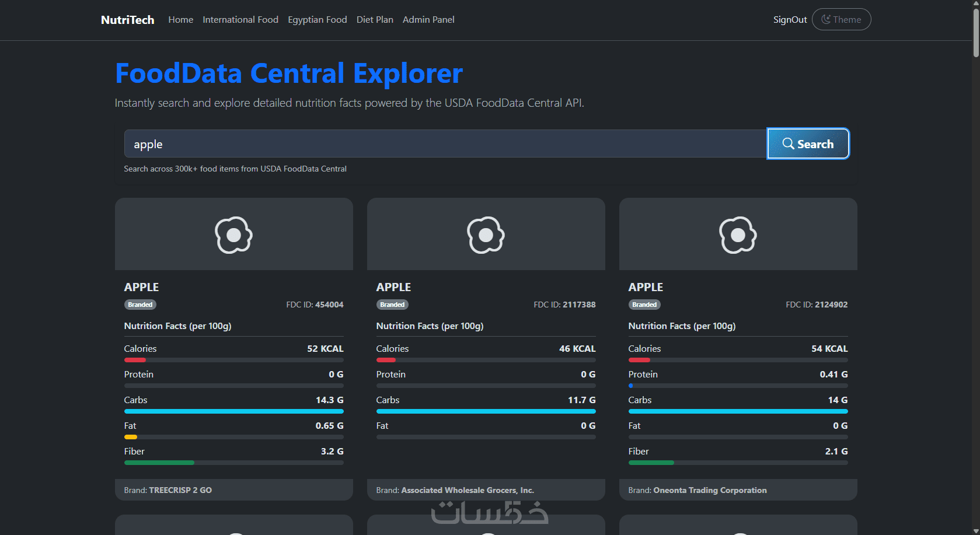
Task: Focus the search field containing 'apple'
Action: point(445,144)
